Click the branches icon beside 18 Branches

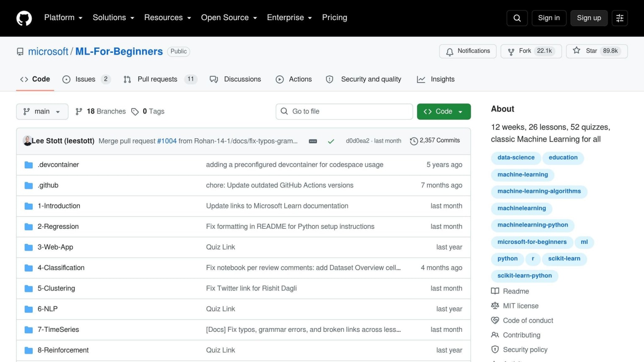click(79, 111)
